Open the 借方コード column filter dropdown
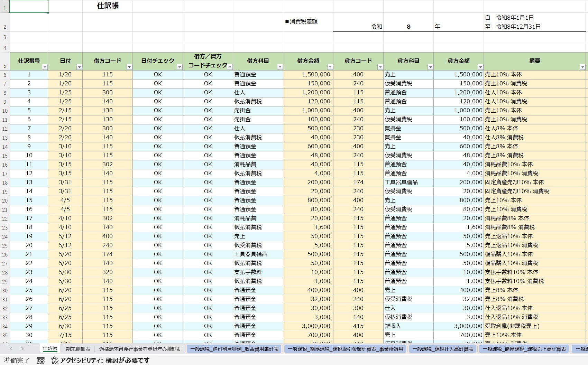 [129, 67]
